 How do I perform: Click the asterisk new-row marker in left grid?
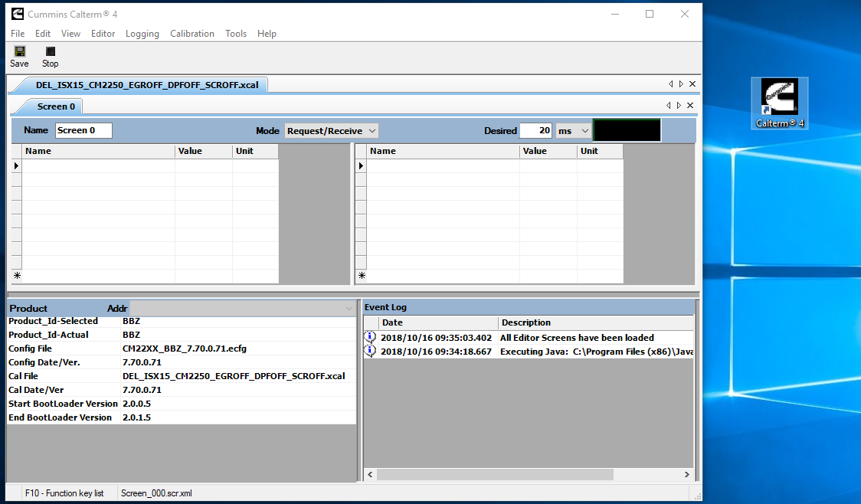click(16, 275)
